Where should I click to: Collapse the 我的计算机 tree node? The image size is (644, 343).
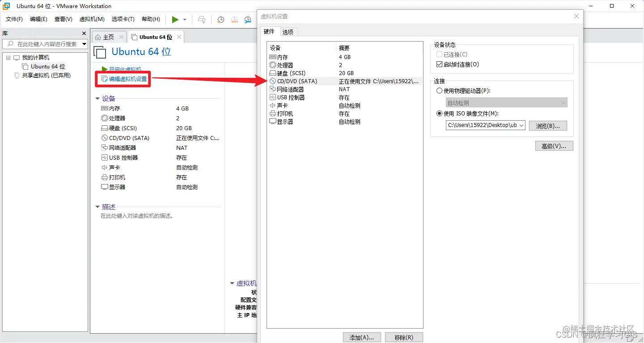(x=8, y=58)
